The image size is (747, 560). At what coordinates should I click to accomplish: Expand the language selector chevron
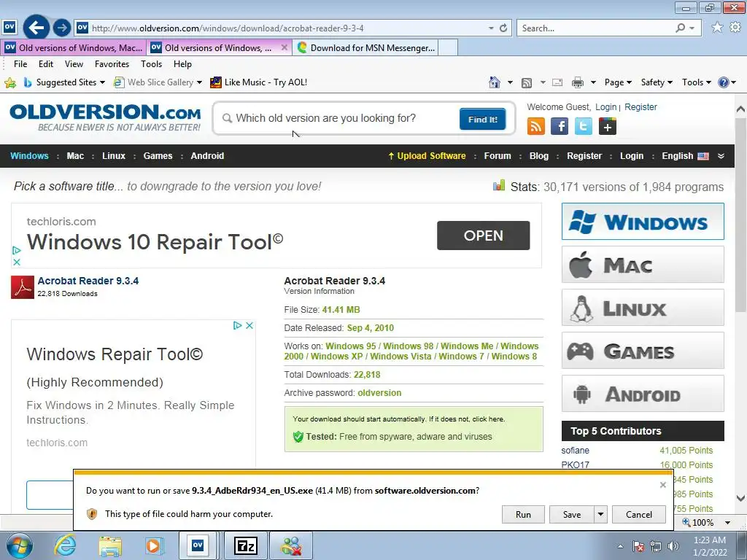[721, 156]
